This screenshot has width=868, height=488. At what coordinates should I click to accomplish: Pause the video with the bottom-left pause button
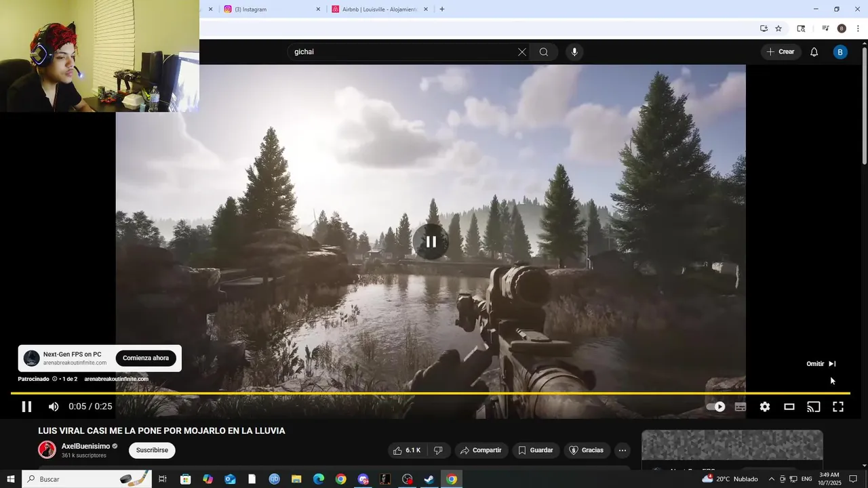point(26,407)
